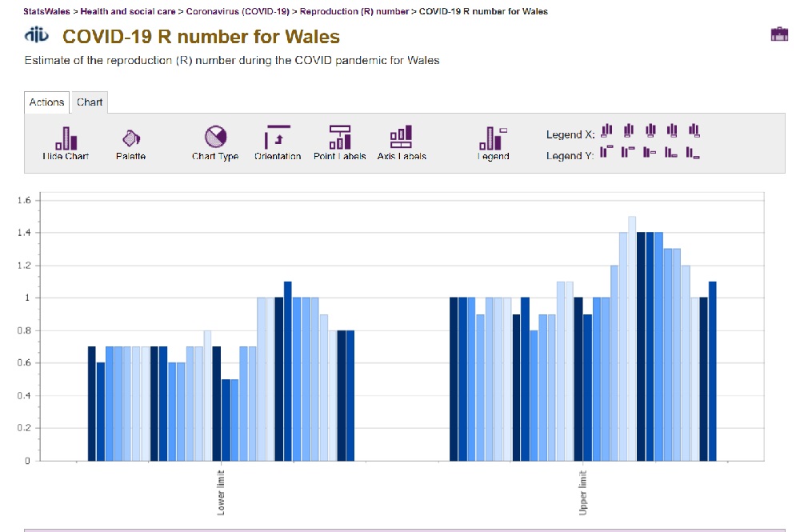Open the briefcase icon at the page's top right
The image size is (800, 532).
(x=779, y=34)
